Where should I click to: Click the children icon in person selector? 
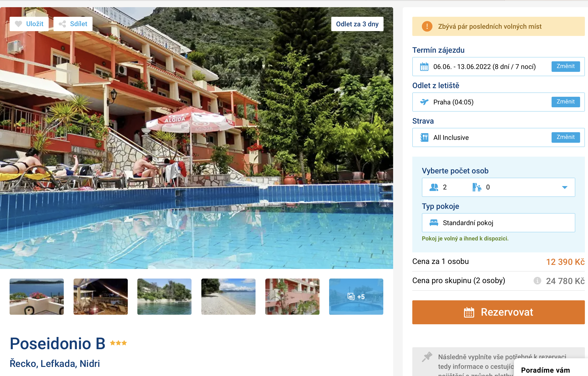[477, 187]
